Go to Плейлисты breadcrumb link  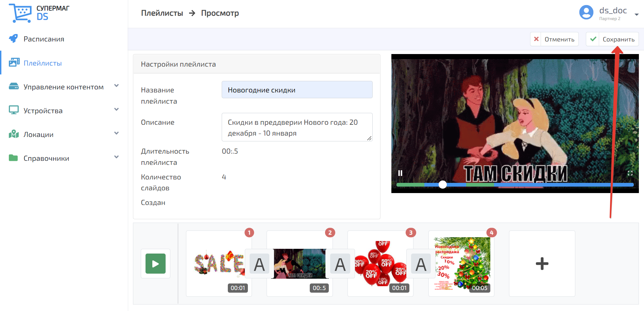tap(162, 13)
